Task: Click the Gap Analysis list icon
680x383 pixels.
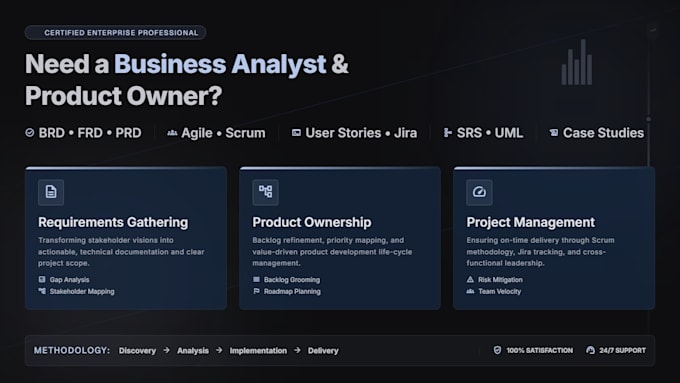Action: click(x=42, y=279)
